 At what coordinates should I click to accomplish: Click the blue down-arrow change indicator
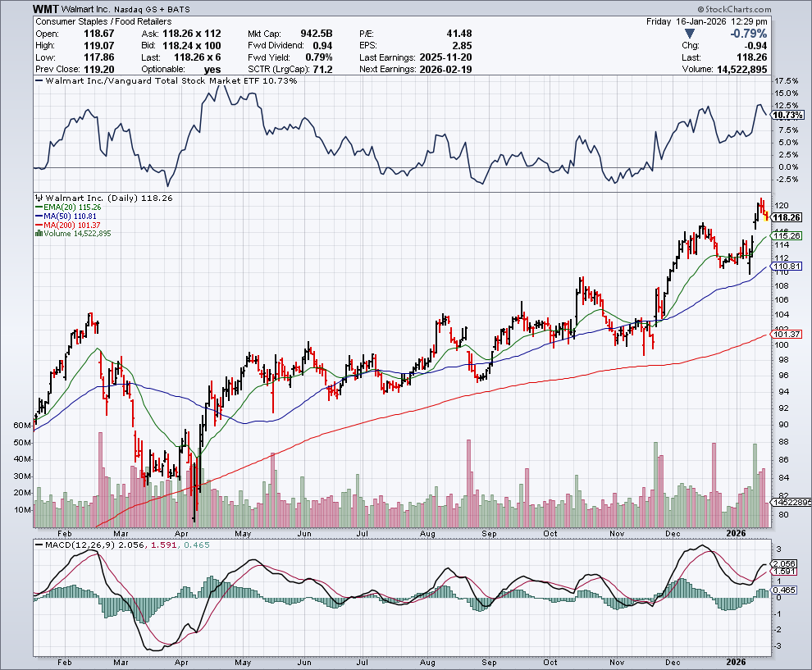pyautogui.click(x=688, y=34)
